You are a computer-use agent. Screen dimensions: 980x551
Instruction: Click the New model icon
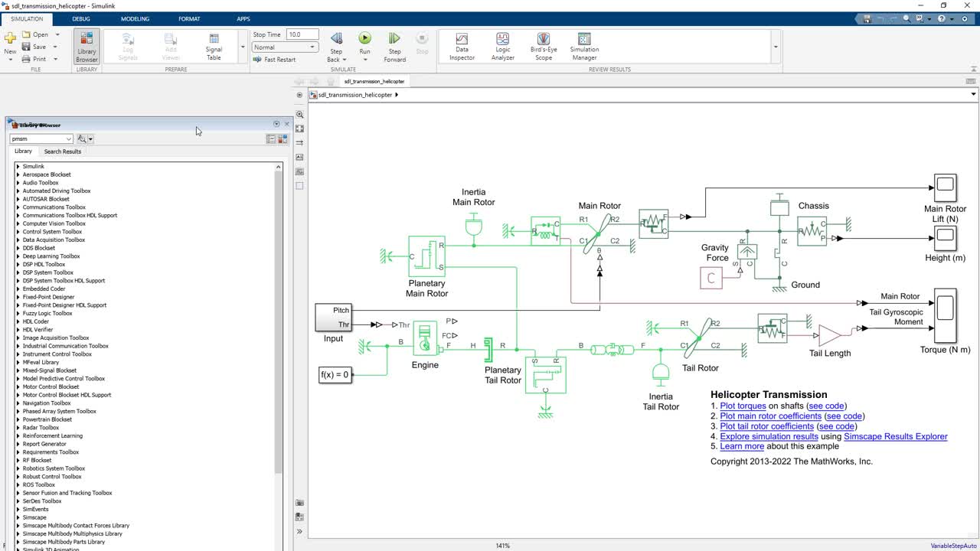click(10, 37)
